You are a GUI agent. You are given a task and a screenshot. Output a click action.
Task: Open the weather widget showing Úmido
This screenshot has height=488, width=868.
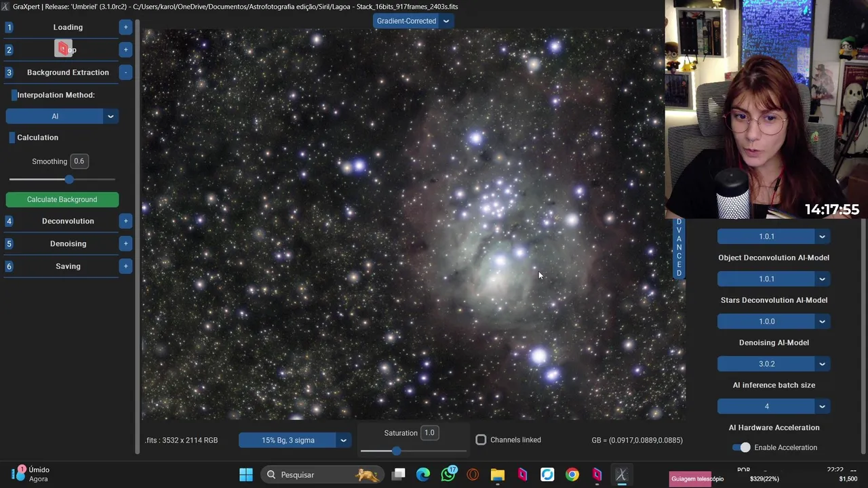[x=32, y=474]
